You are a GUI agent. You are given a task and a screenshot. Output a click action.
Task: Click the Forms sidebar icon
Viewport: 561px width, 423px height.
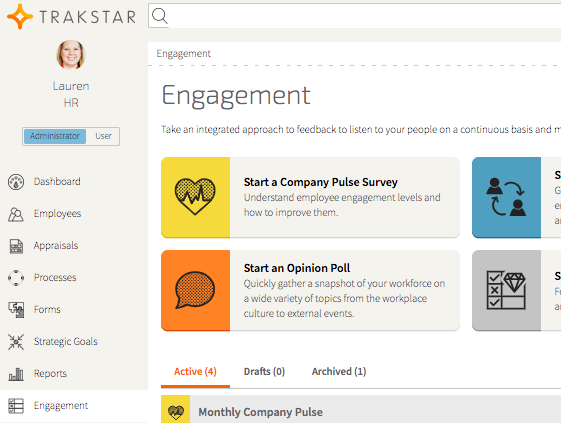16,310
